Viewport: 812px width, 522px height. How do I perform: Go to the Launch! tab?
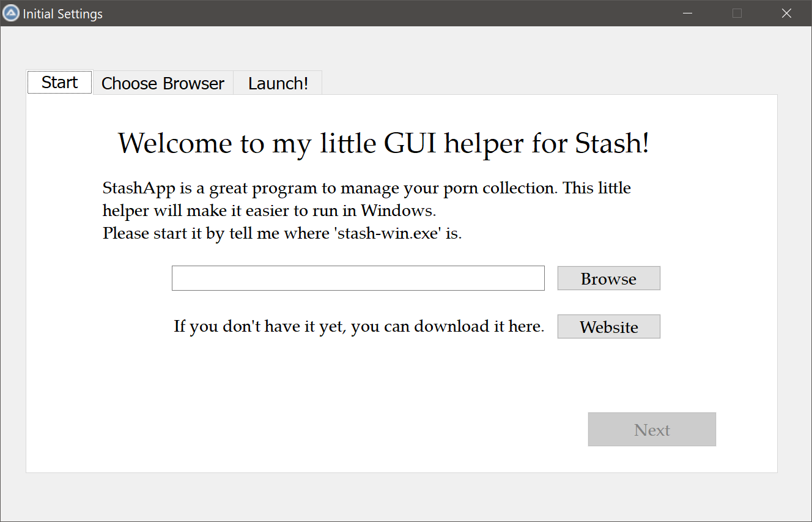coord(278,83)
